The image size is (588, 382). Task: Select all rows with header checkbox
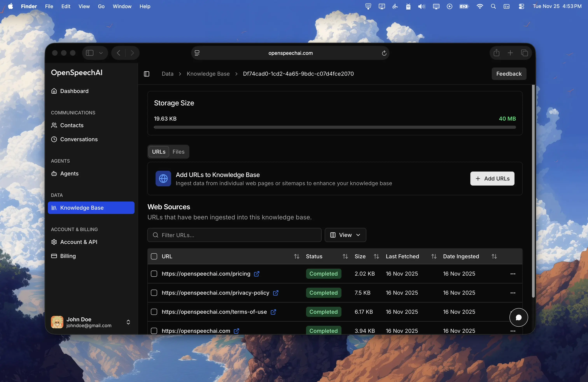(x=154, y=257)
